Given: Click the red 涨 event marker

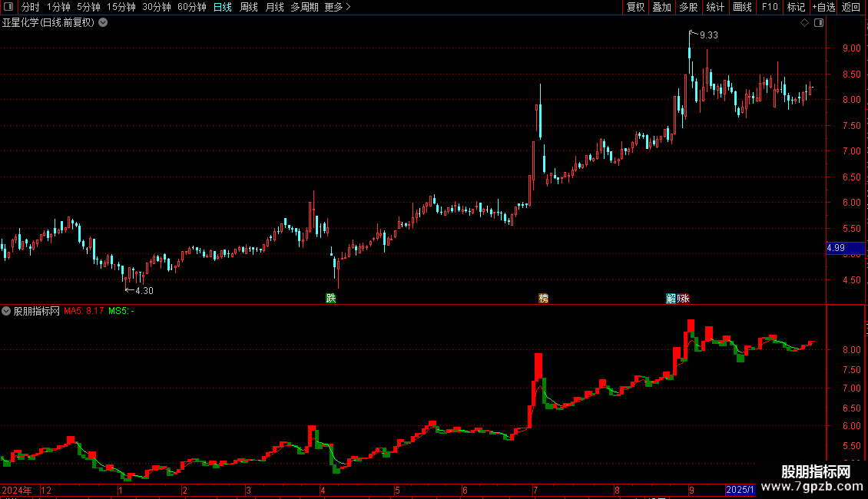Looking at the screenshot, I should (684, 298).
